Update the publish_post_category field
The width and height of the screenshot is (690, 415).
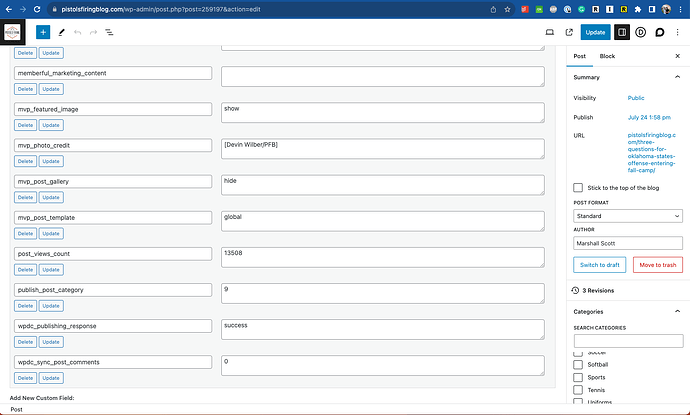[51, 306]
